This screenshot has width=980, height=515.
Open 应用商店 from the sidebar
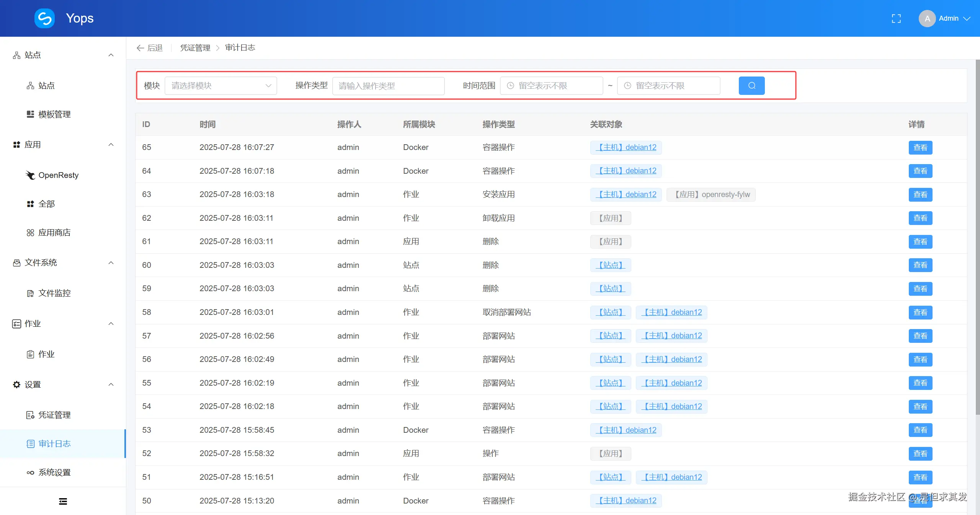click(54, 232)
